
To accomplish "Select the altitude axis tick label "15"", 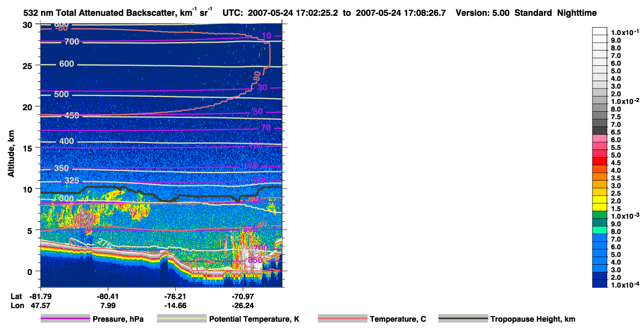I will [28, 148].
